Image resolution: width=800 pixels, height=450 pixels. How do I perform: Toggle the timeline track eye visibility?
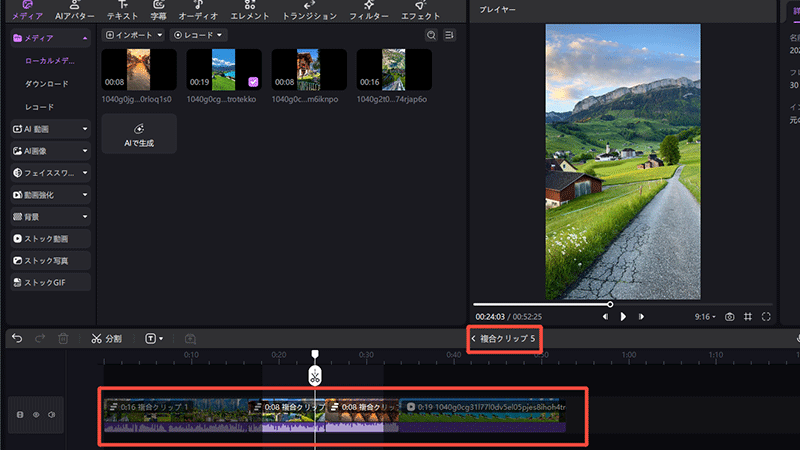coord(36,414)
